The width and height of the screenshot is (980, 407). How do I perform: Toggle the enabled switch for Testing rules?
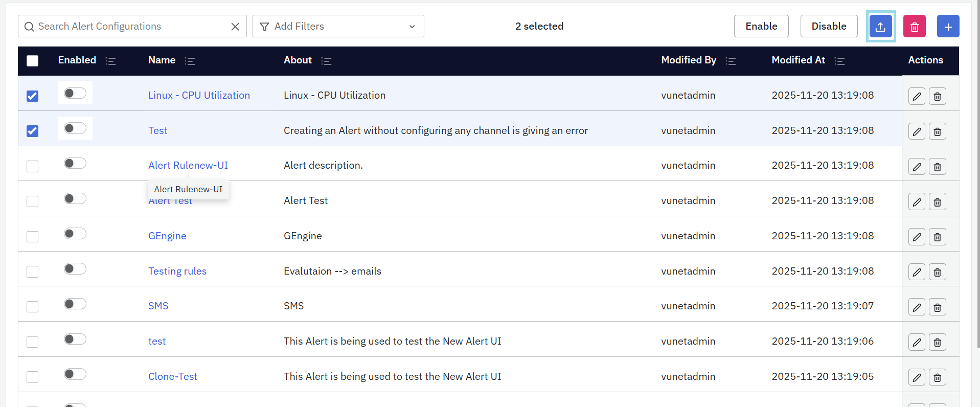point(75,269)
